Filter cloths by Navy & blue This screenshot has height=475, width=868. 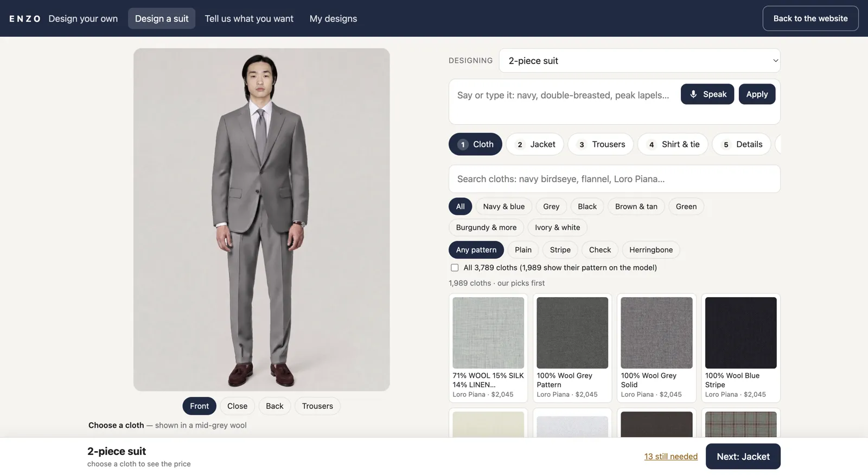[x=504, y=207]
